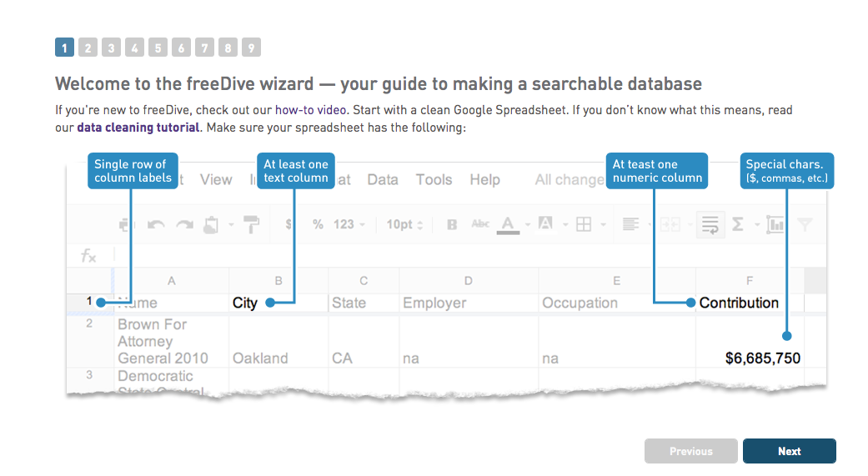
Task: Expand the text color dropdown arrow
Action: (x=528, y=224)
